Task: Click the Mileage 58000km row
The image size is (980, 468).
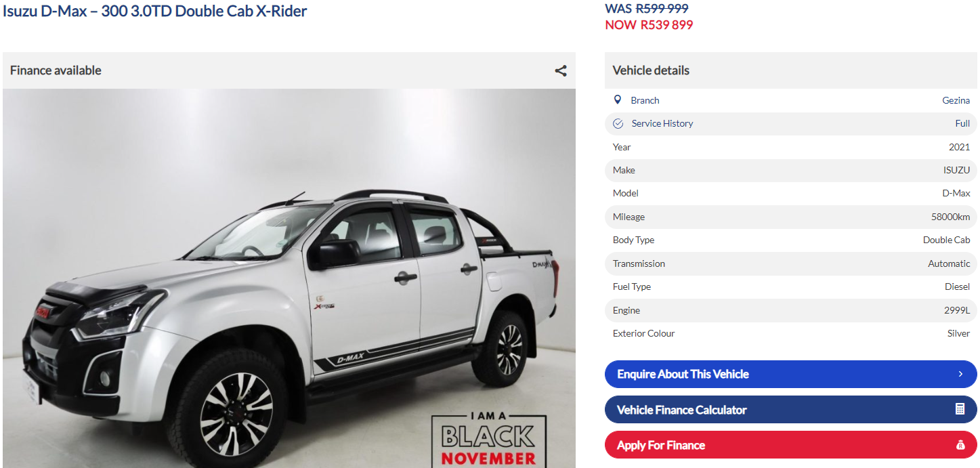Action: point(790,217)
